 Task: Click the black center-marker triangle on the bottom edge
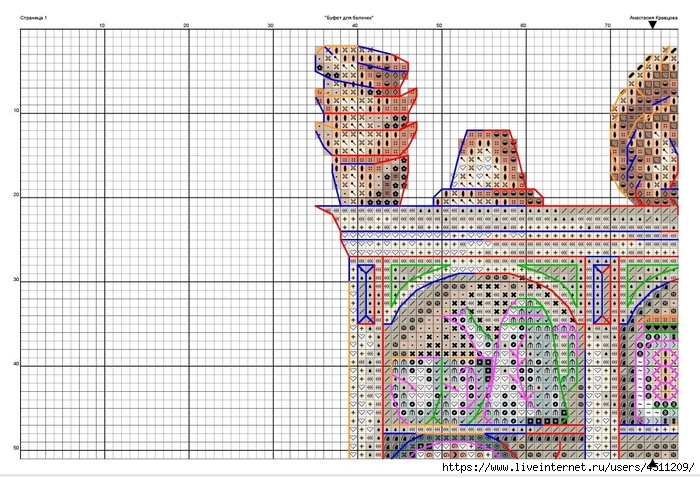652,463
